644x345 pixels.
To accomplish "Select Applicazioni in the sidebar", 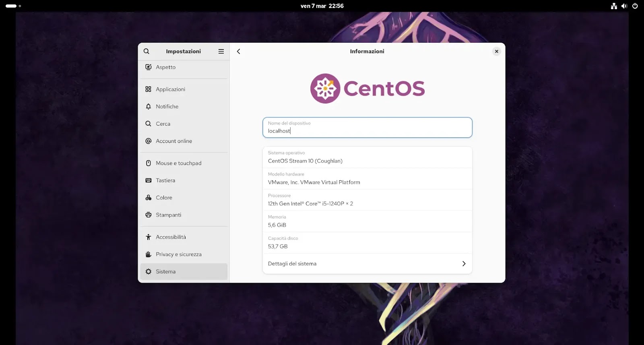I will tap(170, 89).
